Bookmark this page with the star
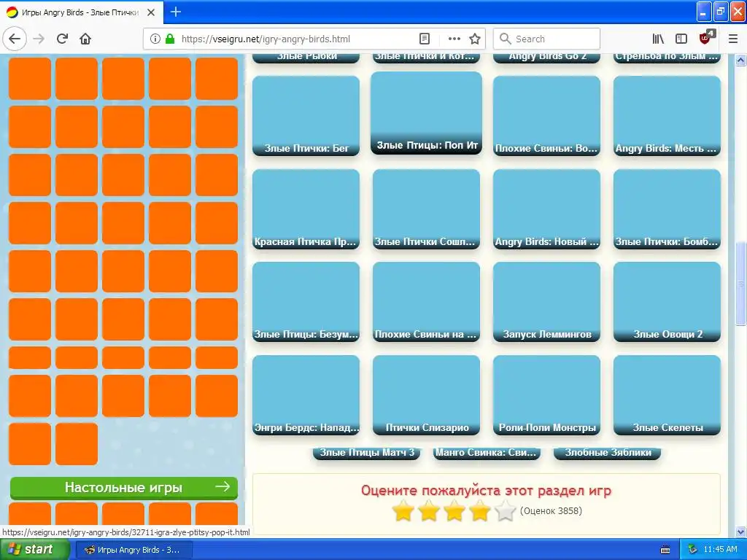The height and width of the screenshot is (560, 747). 474,39
